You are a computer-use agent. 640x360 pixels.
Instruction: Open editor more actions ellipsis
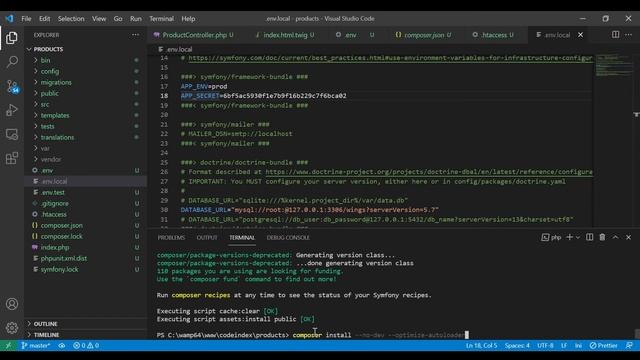629,35
